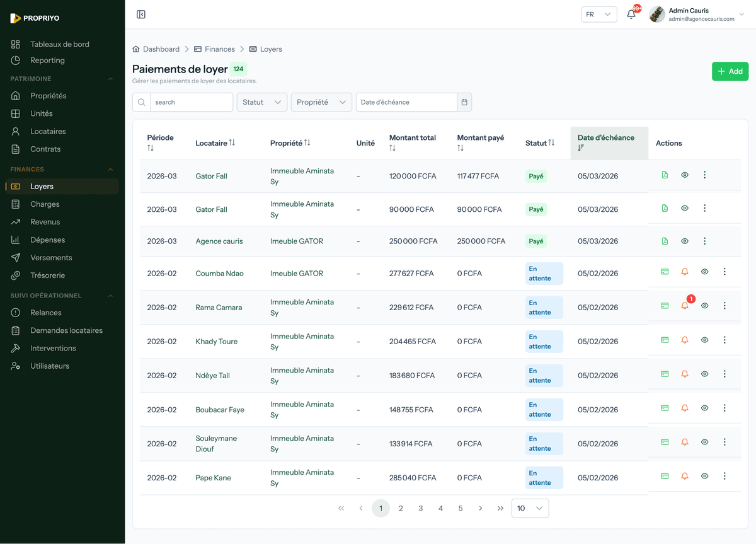This screenshot has height=544, width=756.
Task: Open the more actions menu for Pape Kane
Action: (x=724, y=476)
